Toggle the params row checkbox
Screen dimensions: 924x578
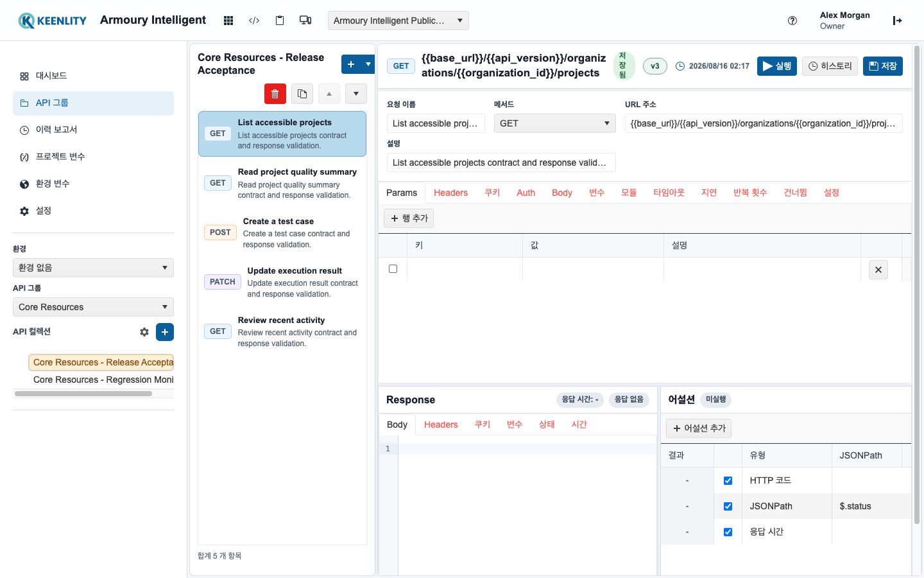pos(393,269)
